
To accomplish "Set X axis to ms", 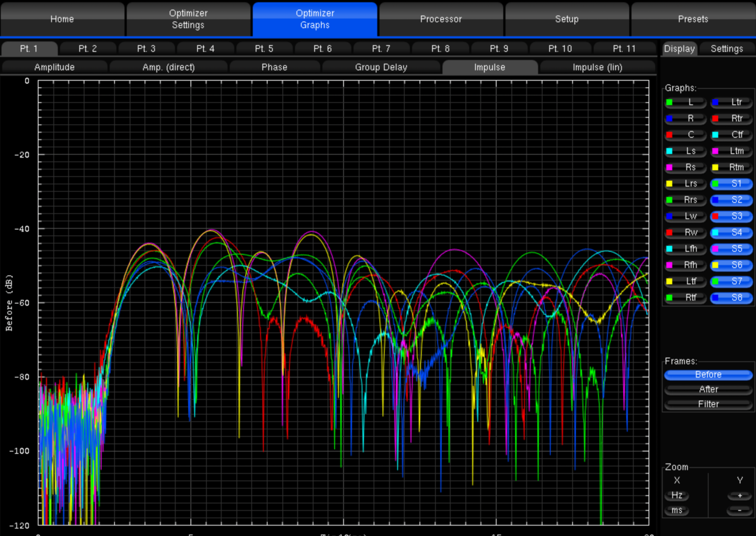I will pyautogui.click(x=677, y=510).
